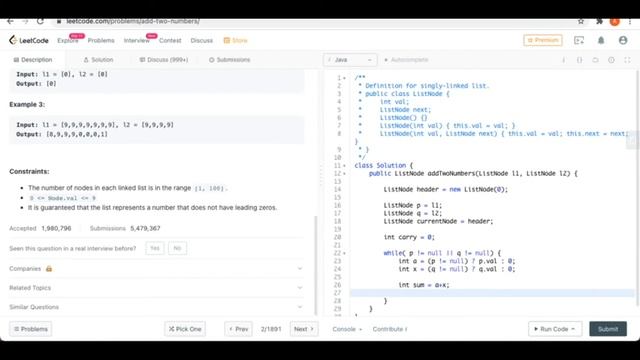
Task: Reload the page with refresh icon
Action: tap(40, 21)
